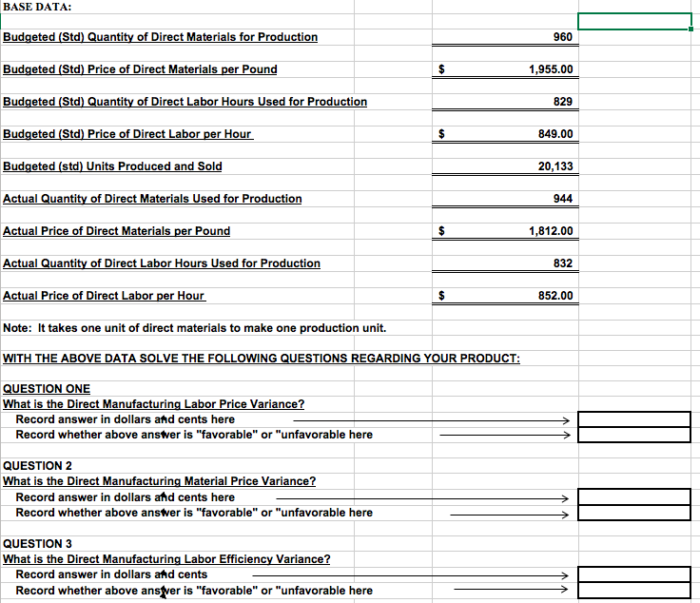
Task: Click Question 3 dollars-and-cents answer box
Action: point(634,574)
